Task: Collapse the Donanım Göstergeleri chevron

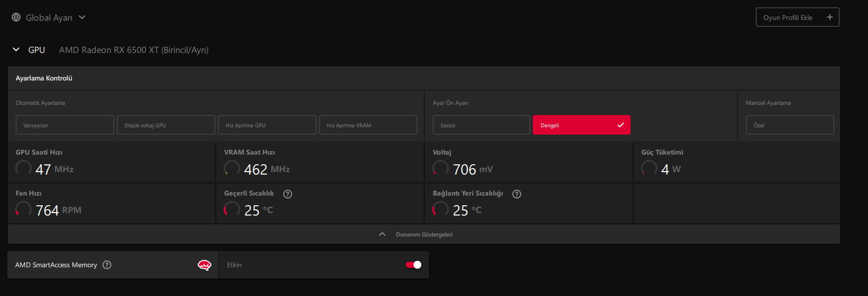Action: (x=382, y=234)
